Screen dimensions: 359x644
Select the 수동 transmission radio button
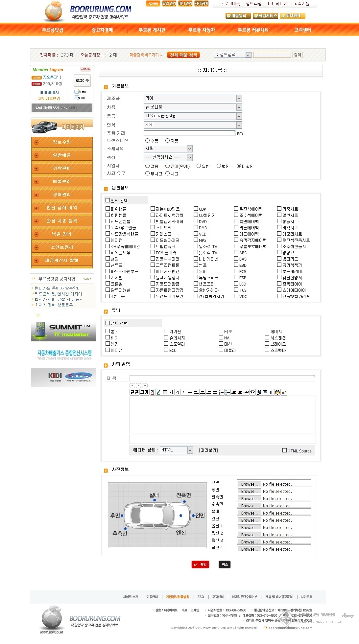147,141
